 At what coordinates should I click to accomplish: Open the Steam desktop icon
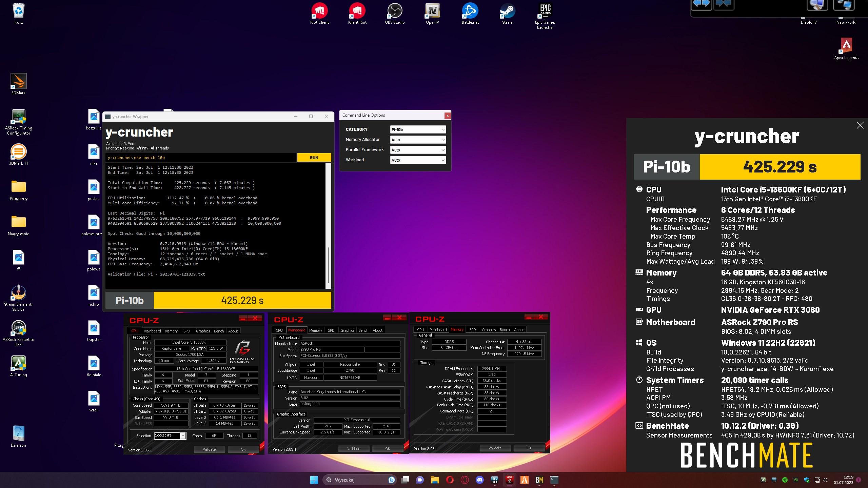click(x=508, y=14)
